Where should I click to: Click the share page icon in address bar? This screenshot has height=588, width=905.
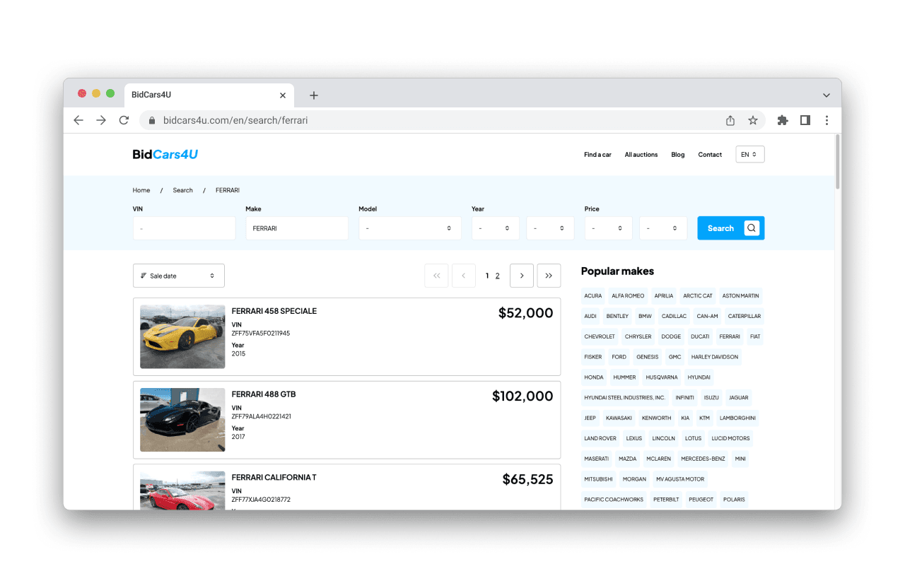730,120
